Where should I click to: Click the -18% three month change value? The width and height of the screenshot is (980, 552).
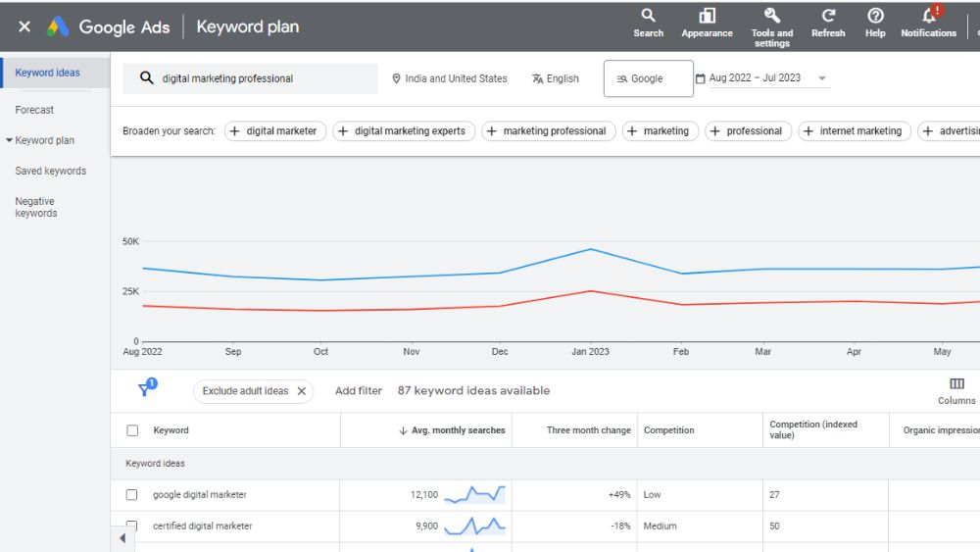(620, 526)
